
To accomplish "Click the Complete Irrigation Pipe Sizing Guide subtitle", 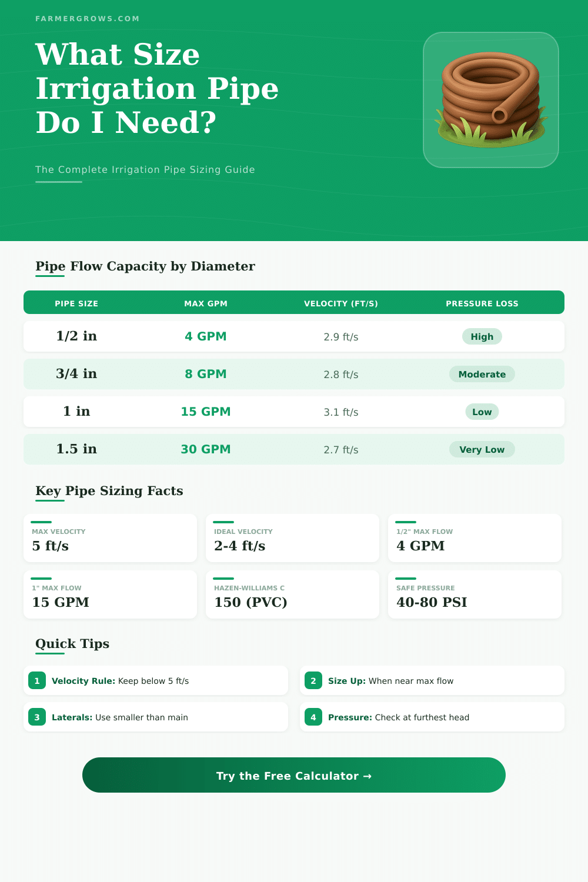I will (145, 169).
